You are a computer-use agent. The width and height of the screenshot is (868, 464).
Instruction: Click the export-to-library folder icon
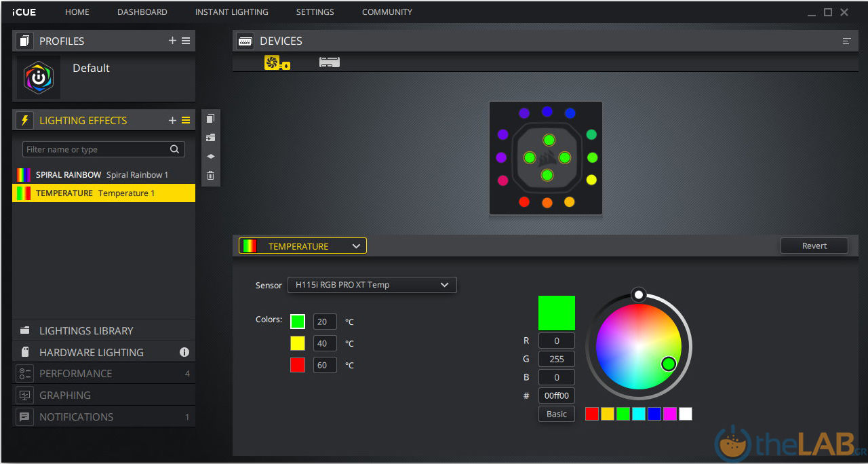click(x=210, y=137)
